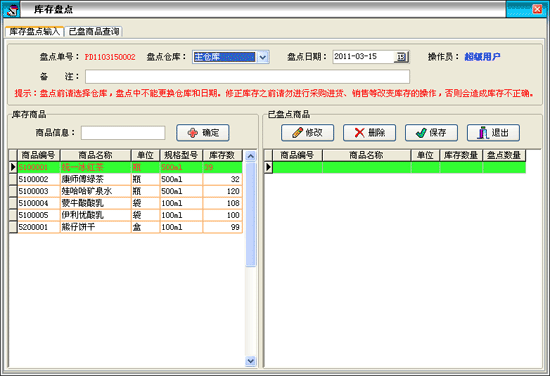Click the 规格型号 column header
The image size is (550, 376).
pyautogui.click(x=181, y=155)
